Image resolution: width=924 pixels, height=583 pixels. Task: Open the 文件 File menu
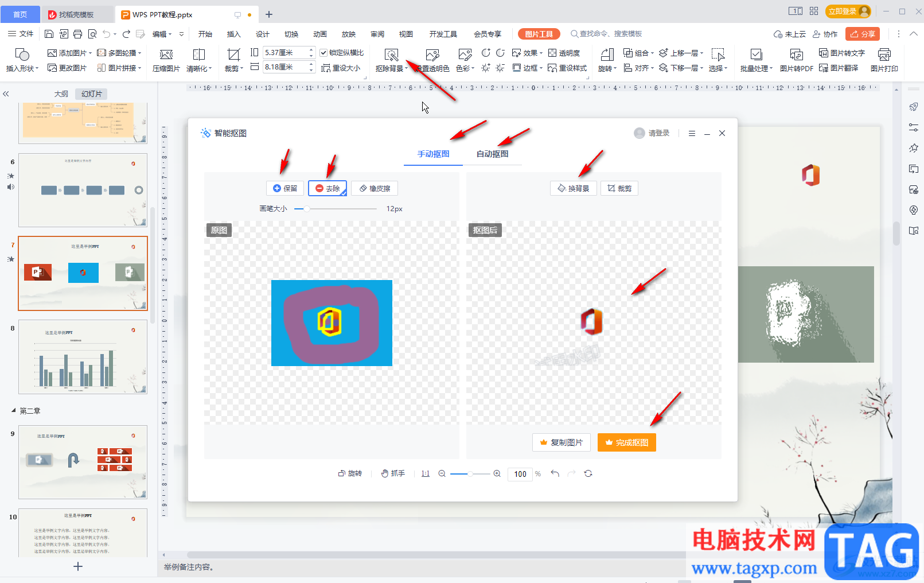[x=21, y=34]
